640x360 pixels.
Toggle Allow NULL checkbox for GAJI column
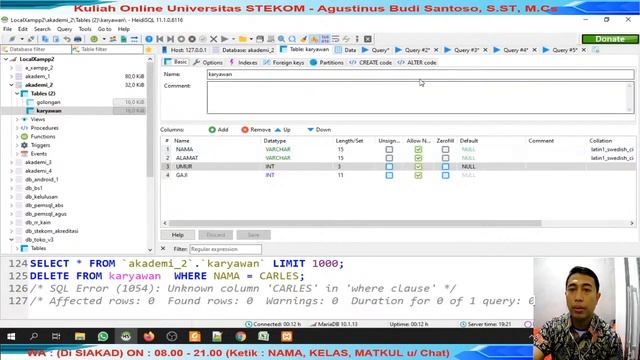[x=418, y=175]
